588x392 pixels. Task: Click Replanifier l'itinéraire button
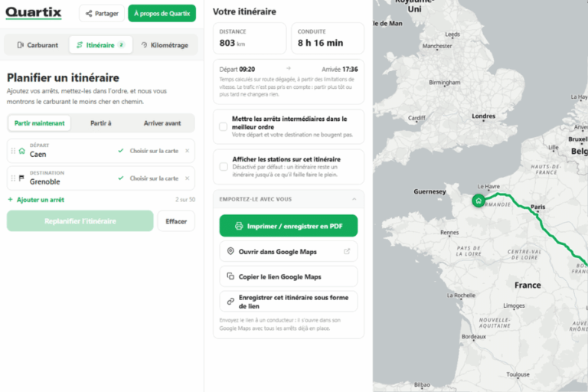[x=80, y=221]
